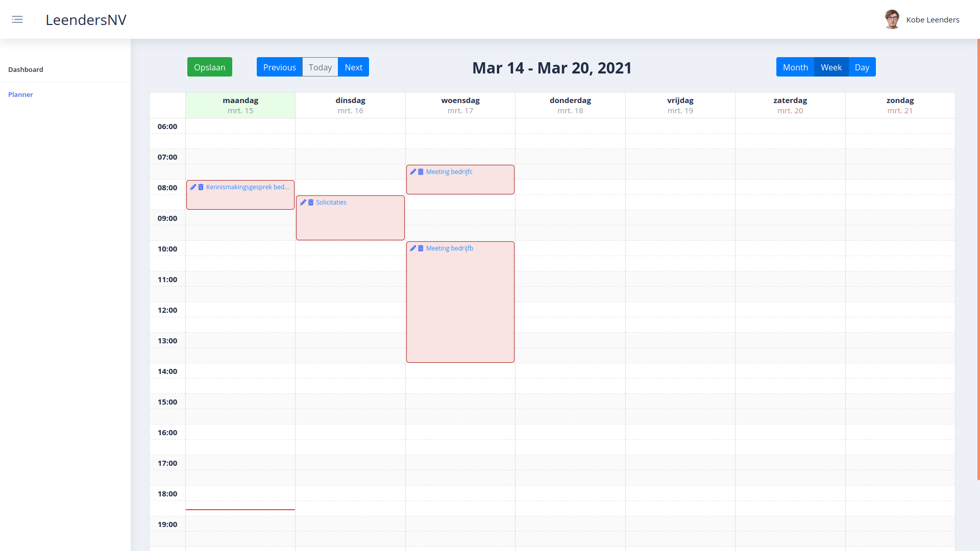Select the Week view button

click(831, 67)
